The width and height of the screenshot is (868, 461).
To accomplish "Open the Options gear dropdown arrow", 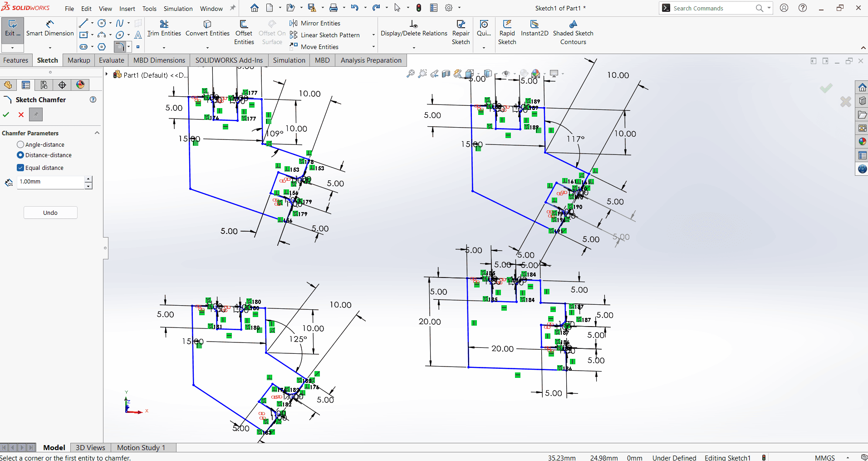I will (x=459, y=8).
